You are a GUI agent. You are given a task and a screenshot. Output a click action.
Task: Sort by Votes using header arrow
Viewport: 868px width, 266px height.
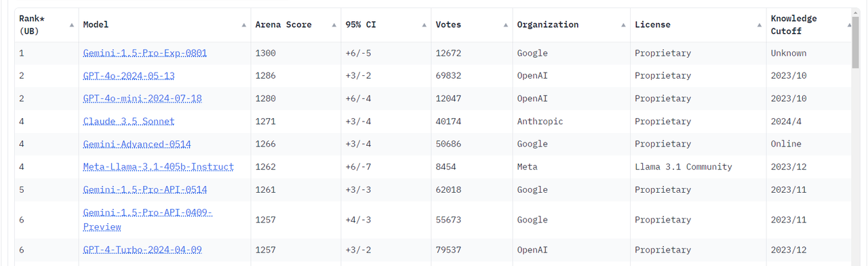pyautogui.click(x=506, y=25)
